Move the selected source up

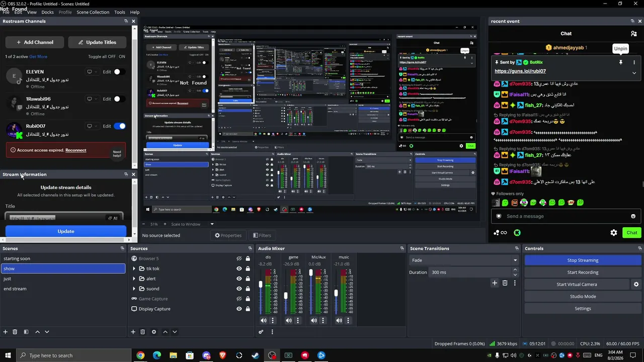coord(165,332)
